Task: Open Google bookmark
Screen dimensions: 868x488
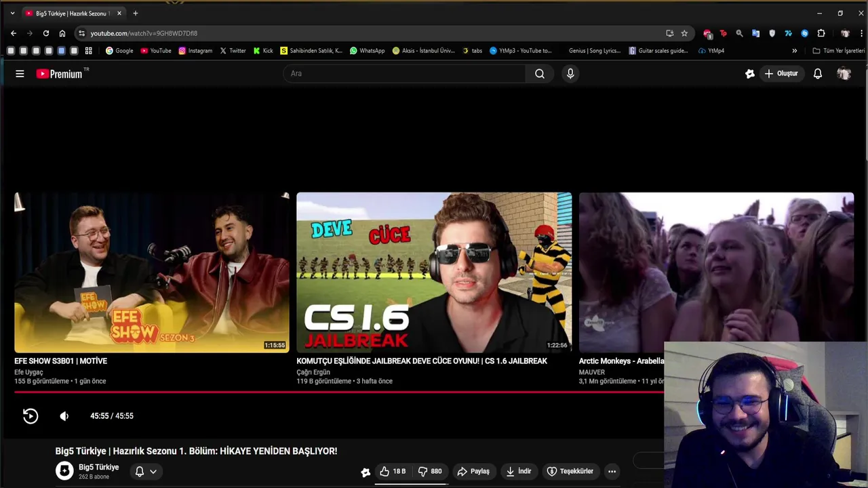Action: [x=119, y=51]
